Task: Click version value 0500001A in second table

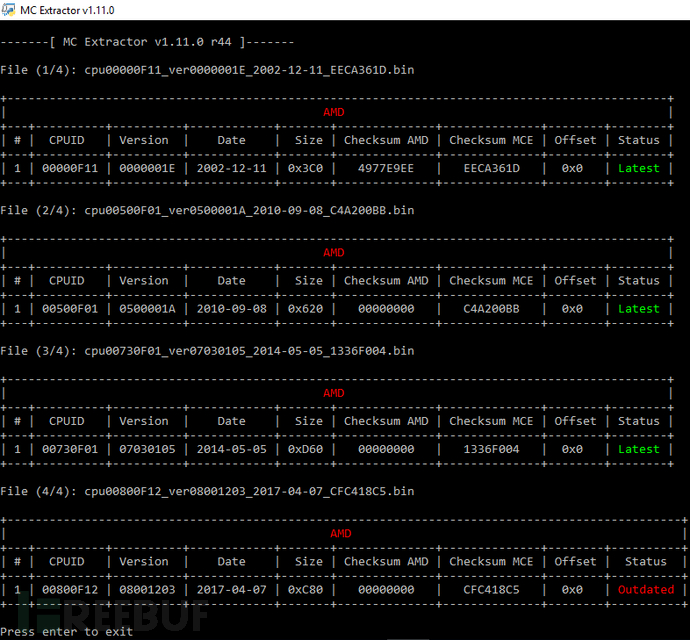Action: coord(147,309)
